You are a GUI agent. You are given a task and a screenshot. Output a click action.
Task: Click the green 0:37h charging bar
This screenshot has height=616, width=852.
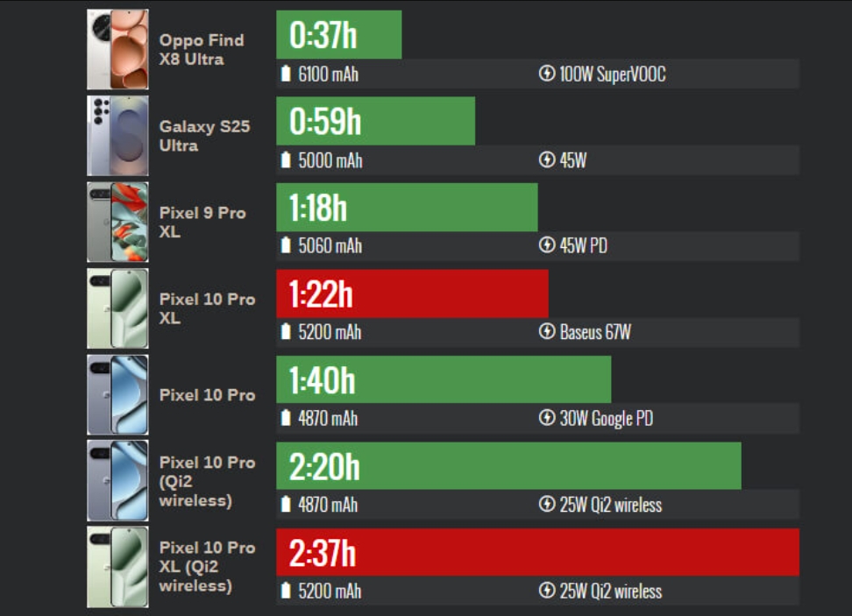click(x=338, y=35)
